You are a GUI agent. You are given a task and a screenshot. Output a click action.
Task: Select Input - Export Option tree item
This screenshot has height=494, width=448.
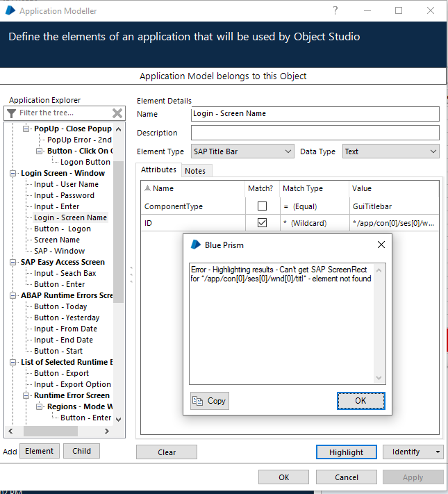72,384
